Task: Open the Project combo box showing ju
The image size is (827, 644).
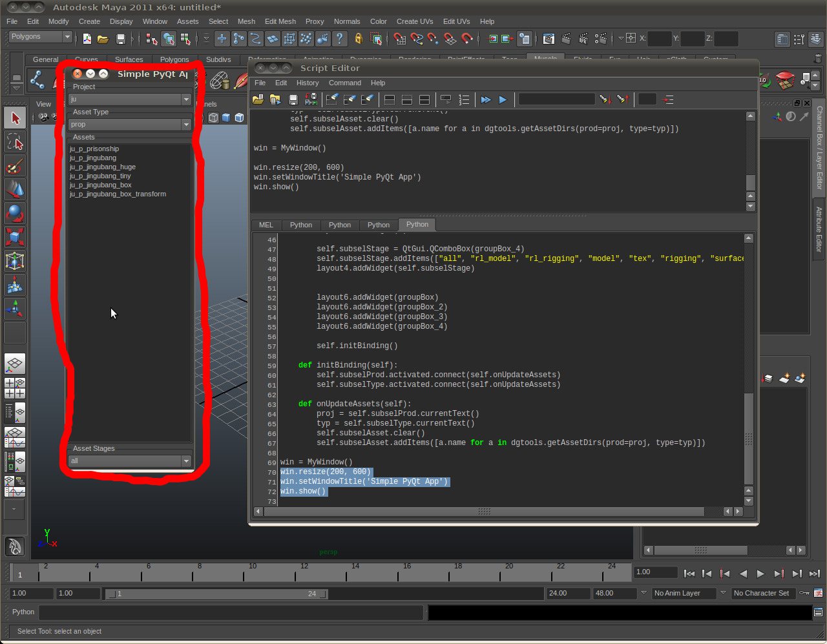Action: (x=130, y=99)
